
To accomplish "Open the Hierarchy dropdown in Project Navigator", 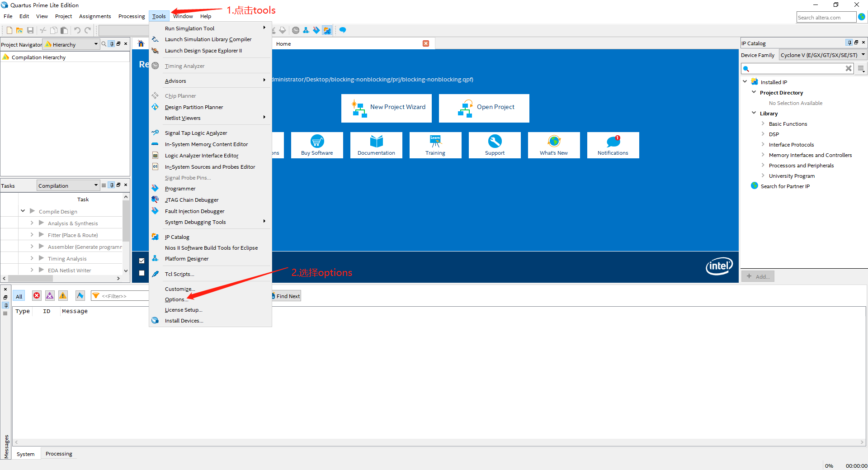I will coord(72,44).
